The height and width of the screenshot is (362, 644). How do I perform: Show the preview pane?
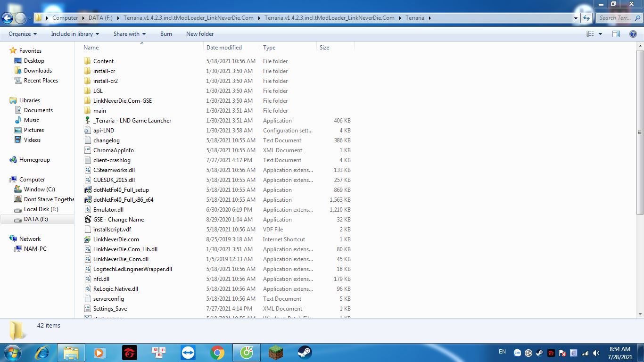click(616, 34)
